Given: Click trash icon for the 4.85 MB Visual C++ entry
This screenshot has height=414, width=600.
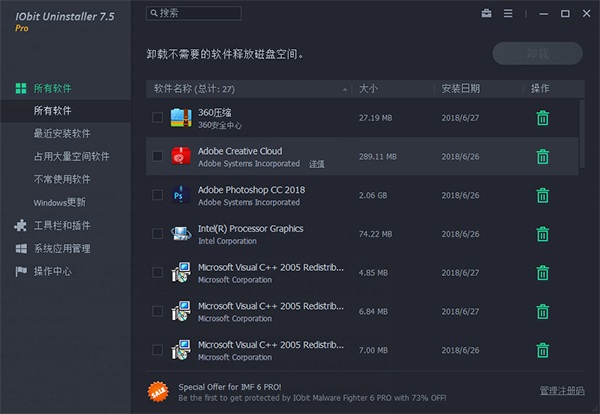Looking at the screenshot, I should (543, 273).
